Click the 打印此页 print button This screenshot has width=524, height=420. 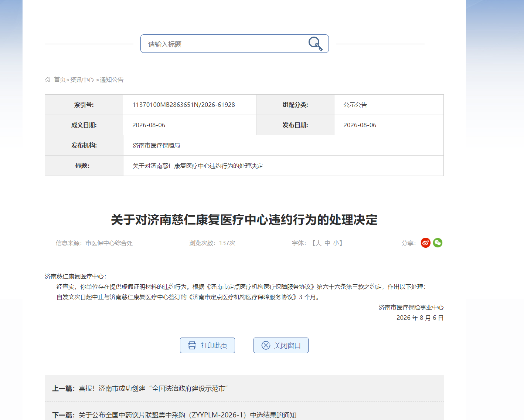207,345
